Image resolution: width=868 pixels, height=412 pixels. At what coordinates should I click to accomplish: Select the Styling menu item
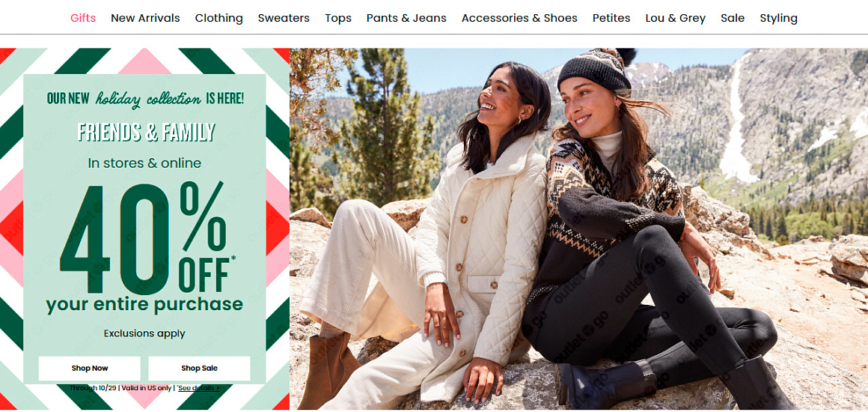coord(778,18)
